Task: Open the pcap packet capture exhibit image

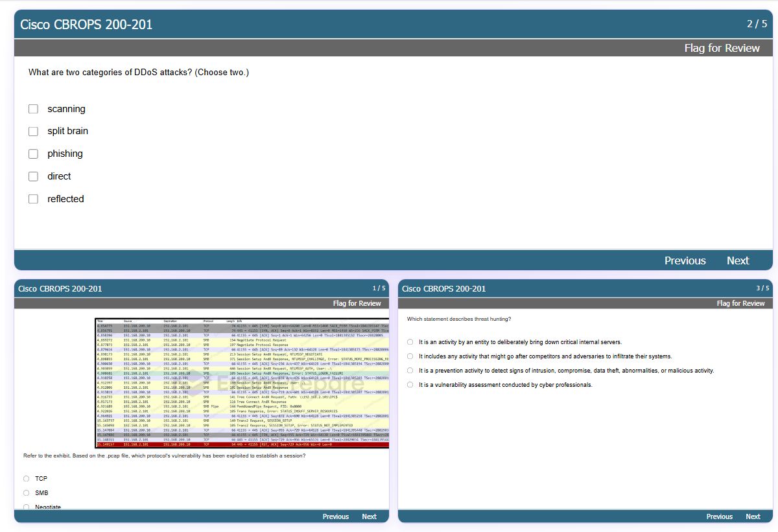Action: (242, 382)
